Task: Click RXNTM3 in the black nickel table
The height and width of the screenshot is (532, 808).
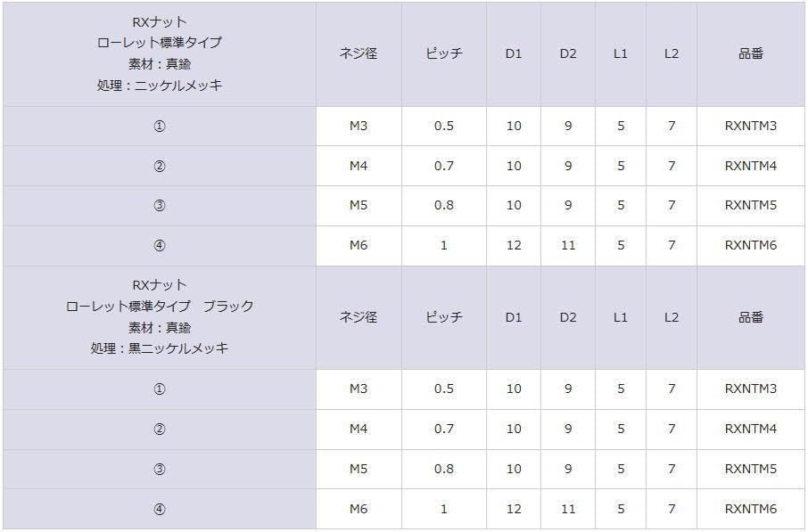Action: pyautogui.click(x=750, y=389)
